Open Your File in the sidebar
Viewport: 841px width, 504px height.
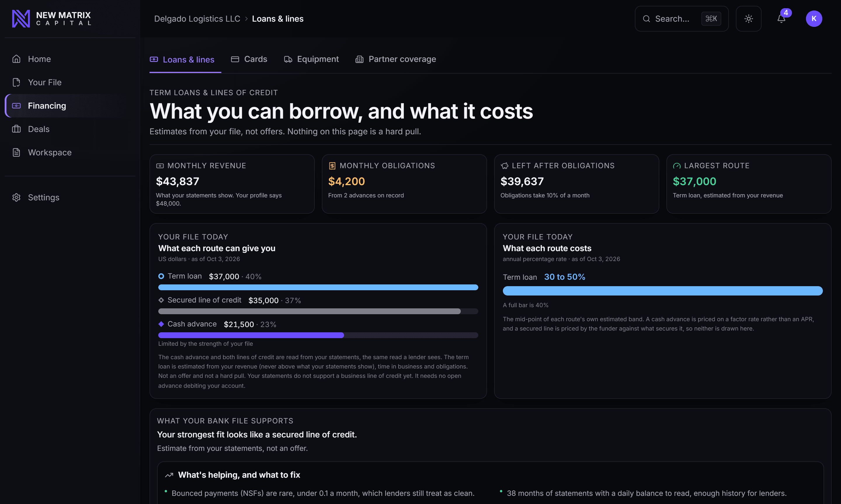70,82
